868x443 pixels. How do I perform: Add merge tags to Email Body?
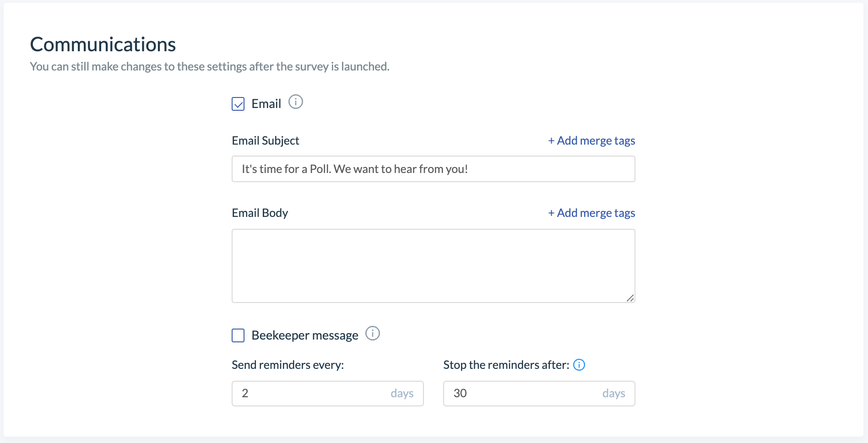pos(591,213)
